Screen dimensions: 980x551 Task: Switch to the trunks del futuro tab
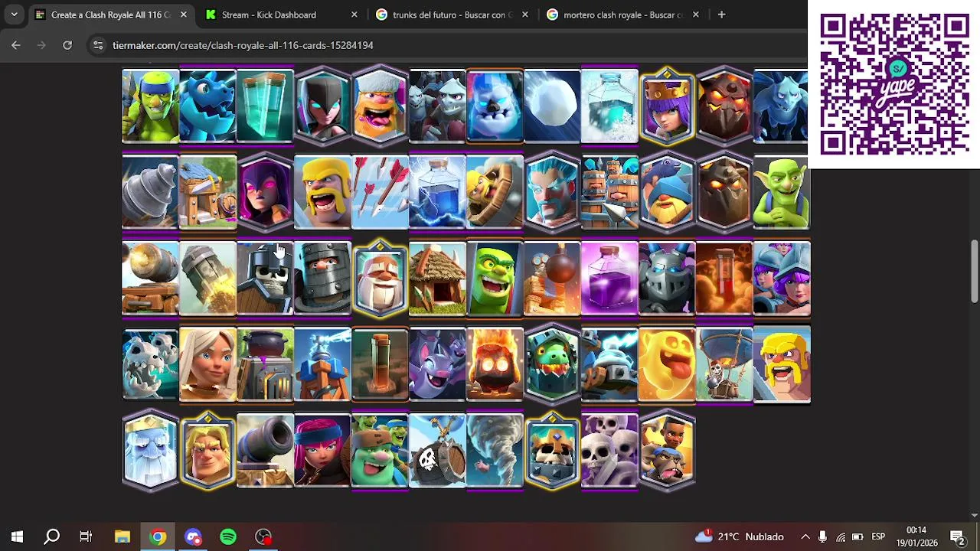tap(452, 15)
